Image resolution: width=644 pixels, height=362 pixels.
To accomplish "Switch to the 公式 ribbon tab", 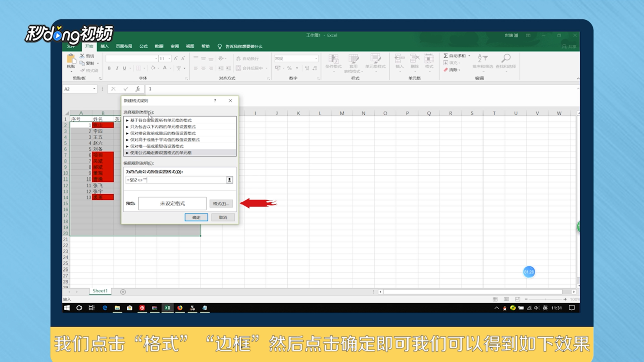I will point(144,46).
